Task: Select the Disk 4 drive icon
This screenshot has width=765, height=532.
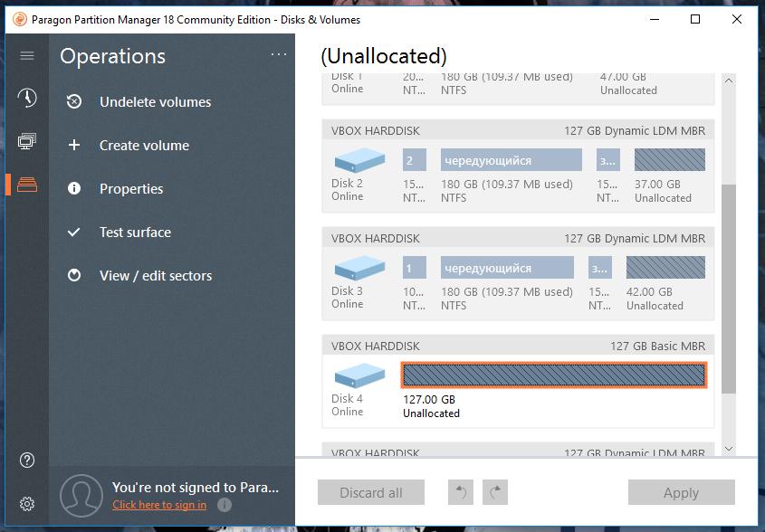Action: (359, 376)
